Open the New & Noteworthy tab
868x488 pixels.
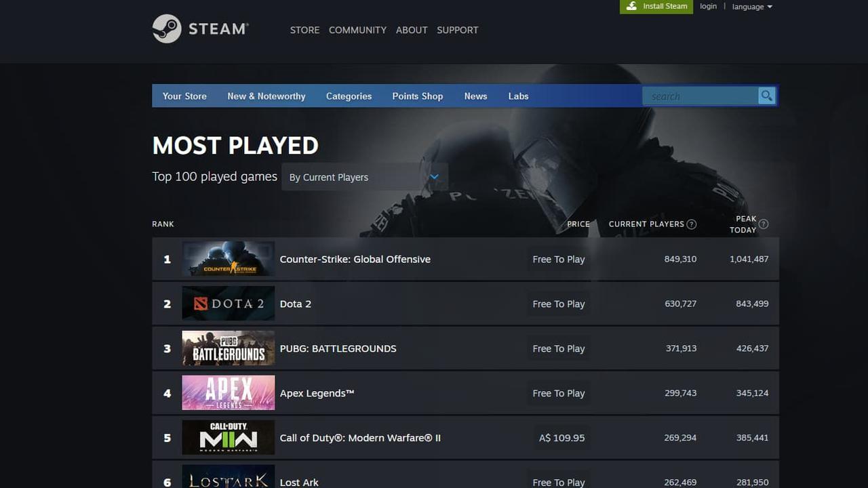pos(267,96)
